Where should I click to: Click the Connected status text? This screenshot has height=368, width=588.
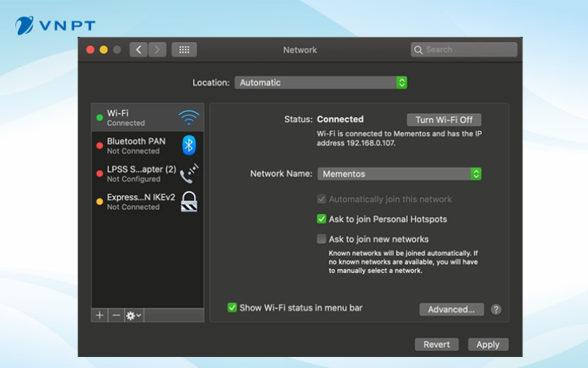tap(340, 119)
